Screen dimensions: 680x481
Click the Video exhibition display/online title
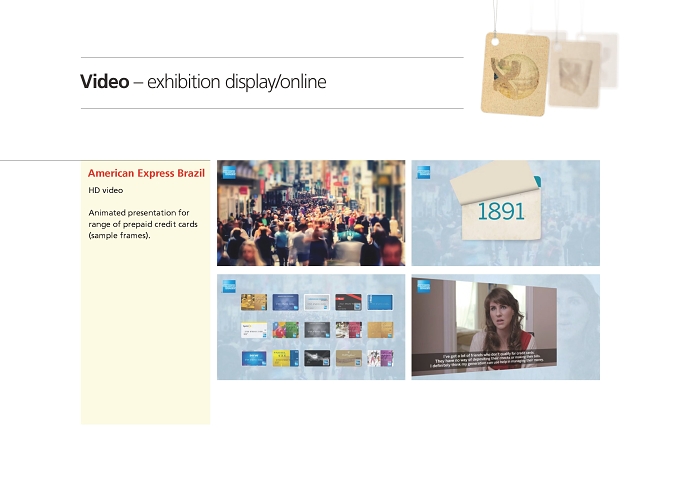pos(203,82)
